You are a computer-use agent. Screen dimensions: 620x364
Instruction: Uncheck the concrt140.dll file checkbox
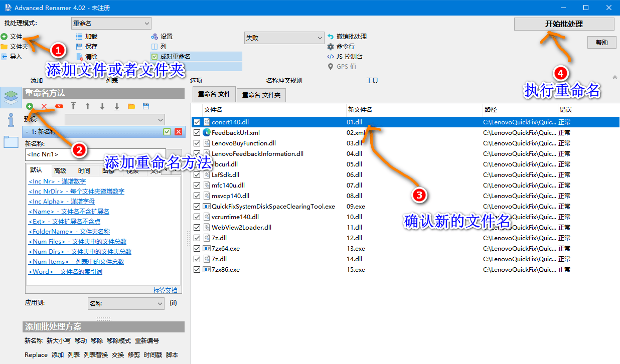(197, 122)
